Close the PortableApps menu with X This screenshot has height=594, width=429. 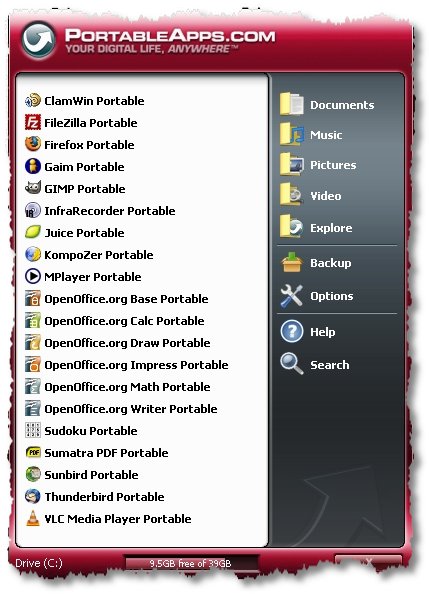pyautogui.click(x=368, y=562)
